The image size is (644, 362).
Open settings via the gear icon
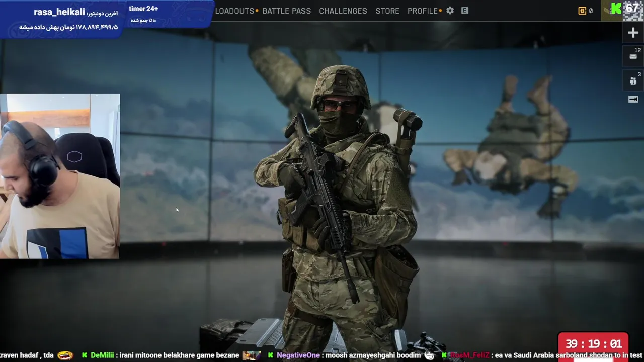click(x=450, y=11)
